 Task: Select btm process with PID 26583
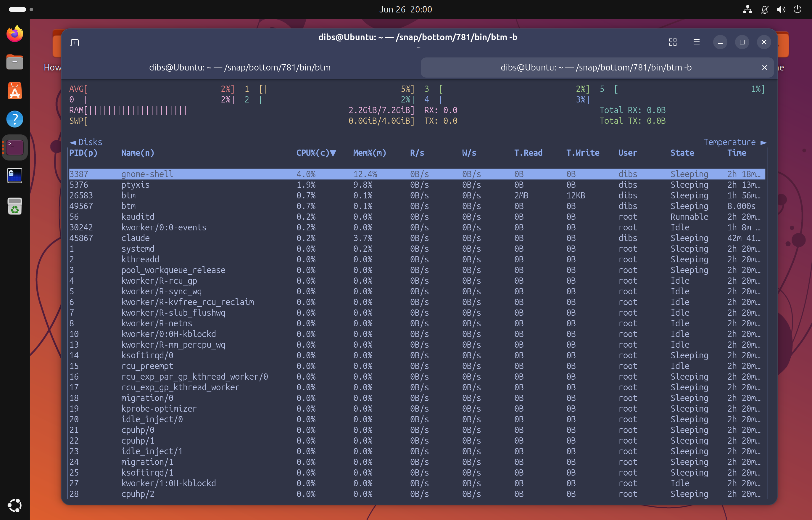[x=417, y=195]
